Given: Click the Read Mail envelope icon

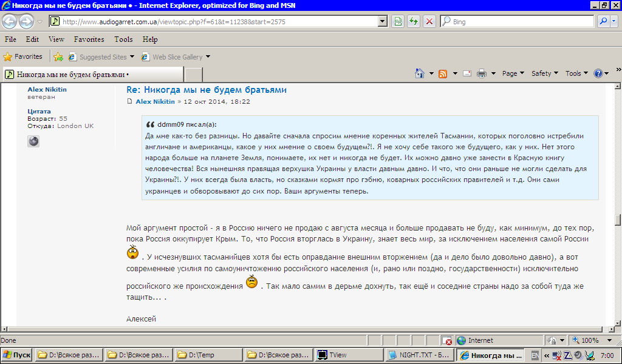Looking at the screenshot, I should (467, 73).
